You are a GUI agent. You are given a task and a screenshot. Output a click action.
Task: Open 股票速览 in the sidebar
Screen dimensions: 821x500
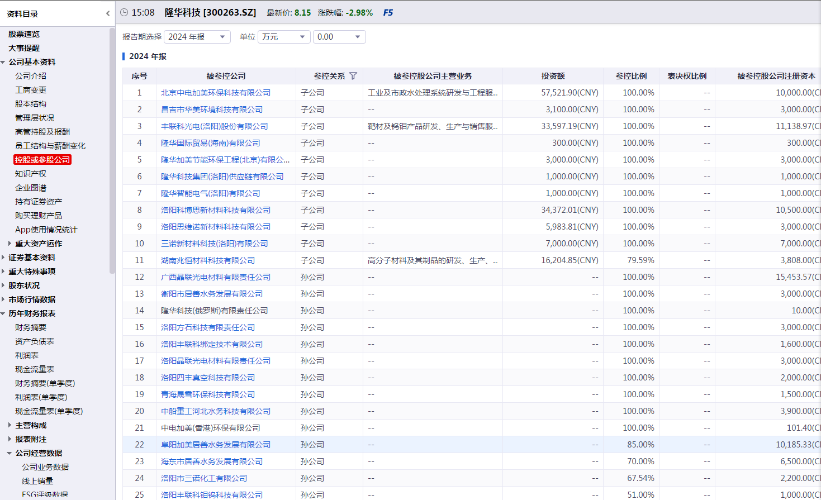coord(24,34)
